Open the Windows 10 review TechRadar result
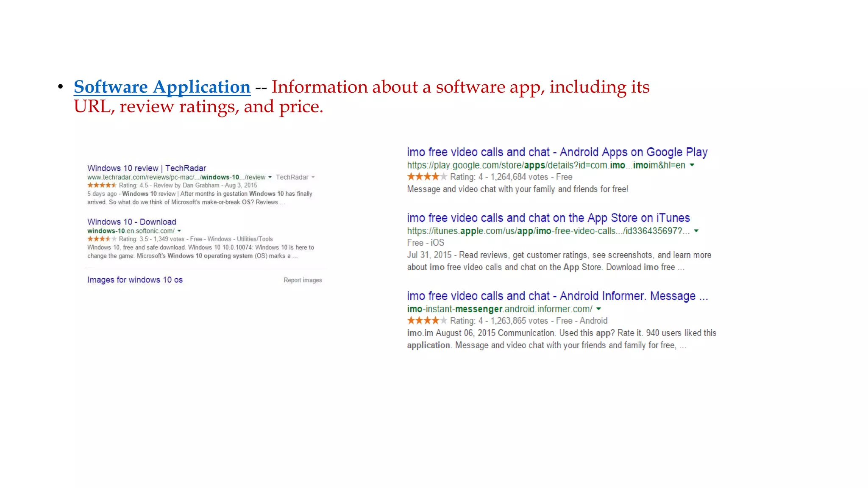The height and width of the screenshot is (488, 868). tap(147, 168)
